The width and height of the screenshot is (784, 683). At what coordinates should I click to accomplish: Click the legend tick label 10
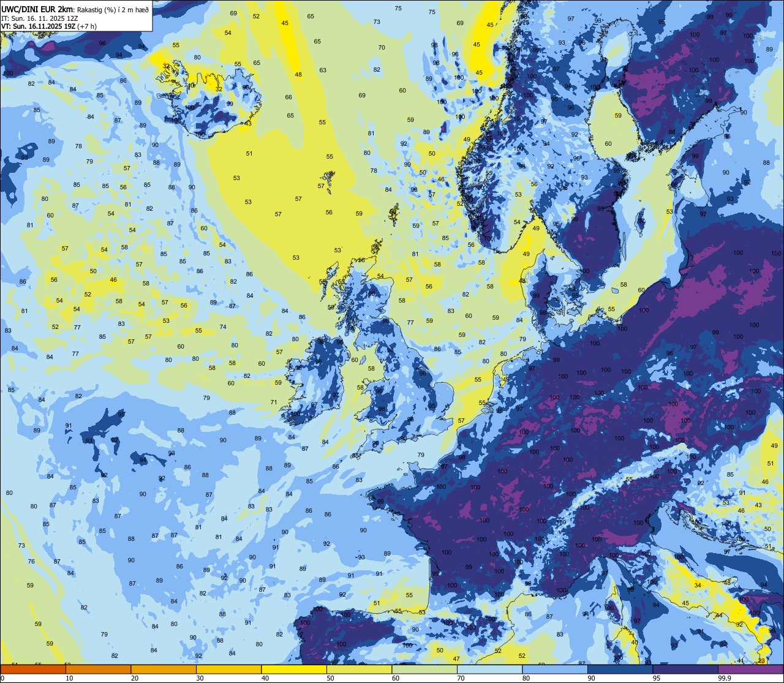click(x=69, y=678)
